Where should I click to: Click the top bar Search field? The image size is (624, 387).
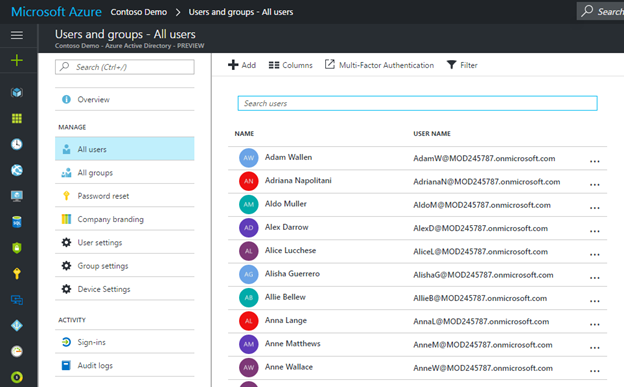(601, 11)
